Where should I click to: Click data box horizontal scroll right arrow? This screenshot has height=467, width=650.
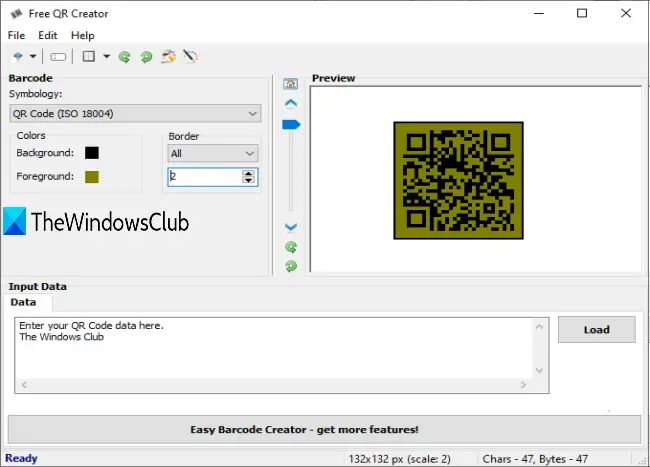[523, 385]
